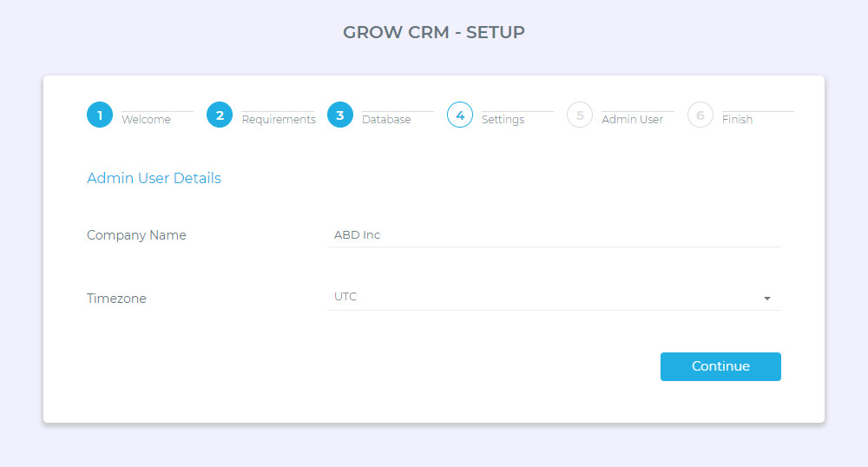The image size is (868, 467).
Task: Click the GROW CRM - SETUP title
Action: click(x=434, y=32)
